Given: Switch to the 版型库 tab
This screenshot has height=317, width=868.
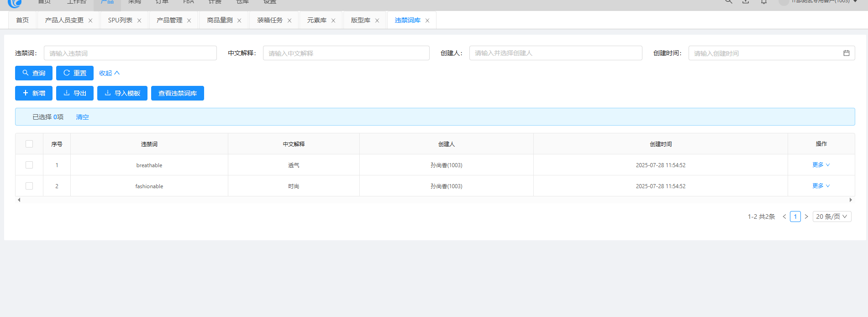Looking at the screenshot, I should pyautogui.click(x=361, y=20).
